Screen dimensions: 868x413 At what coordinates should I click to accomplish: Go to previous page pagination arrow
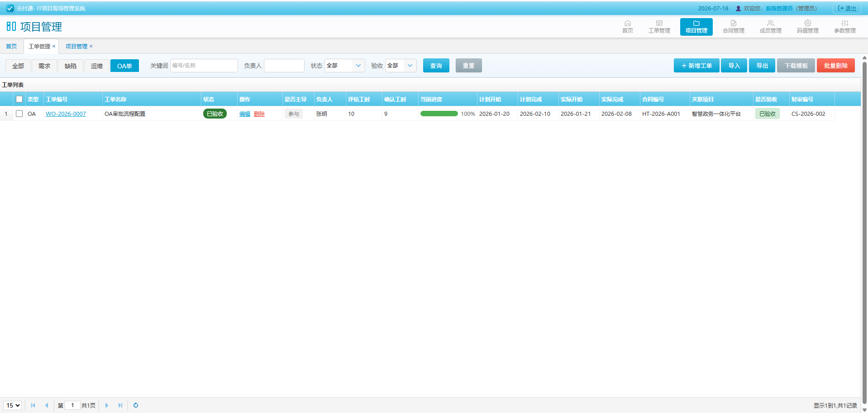pos(46,405)
